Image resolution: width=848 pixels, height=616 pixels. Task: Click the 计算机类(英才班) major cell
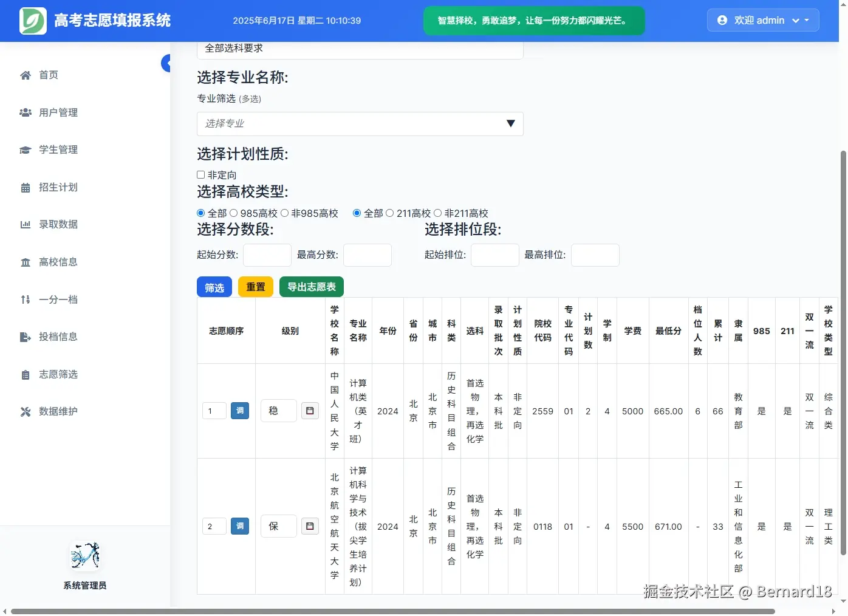(358, 411)
